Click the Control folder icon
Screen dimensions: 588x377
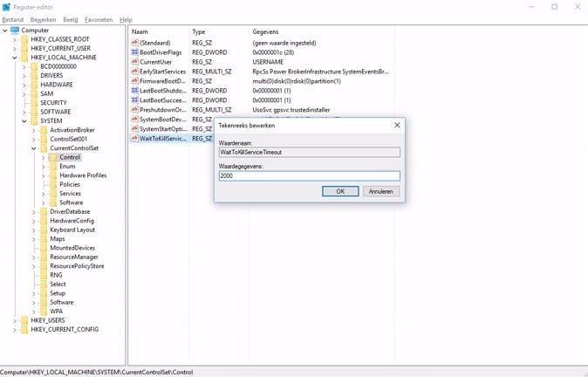[53, 157]
